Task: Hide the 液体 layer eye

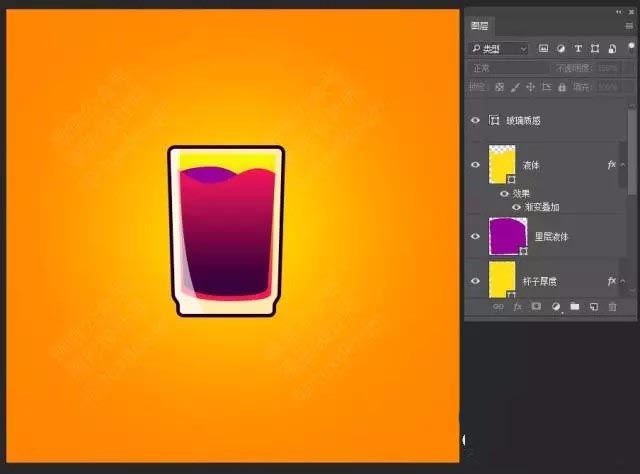Action: pos(475,165)
